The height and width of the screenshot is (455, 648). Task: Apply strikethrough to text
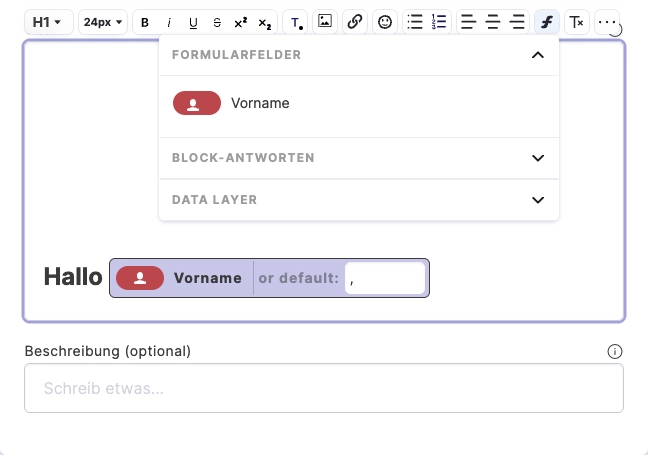coord(217,22)
